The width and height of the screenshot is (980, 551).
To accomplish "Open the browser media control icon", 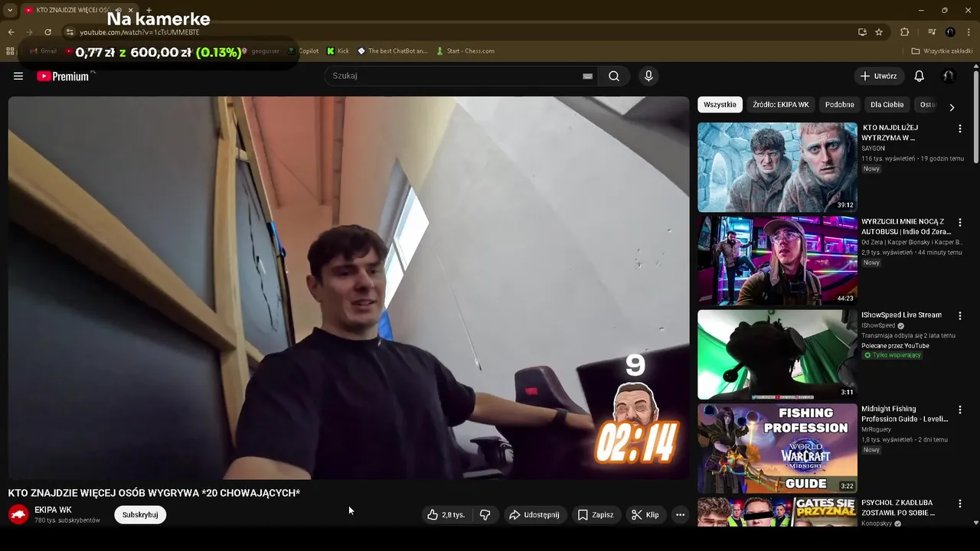I will [x=932, y=32].
